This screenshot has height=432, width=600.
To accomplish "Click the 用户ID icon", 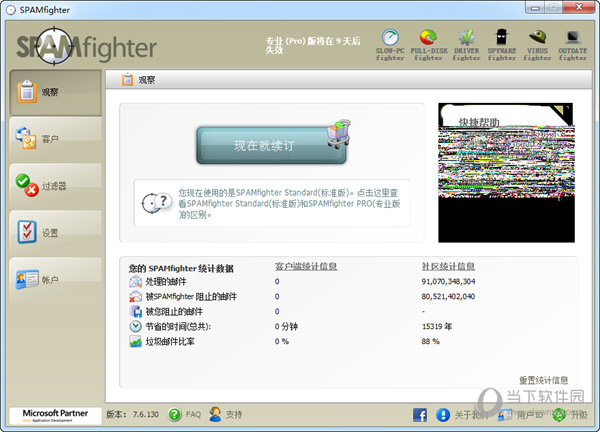I will pyautogui.click(x=505, y=415).
